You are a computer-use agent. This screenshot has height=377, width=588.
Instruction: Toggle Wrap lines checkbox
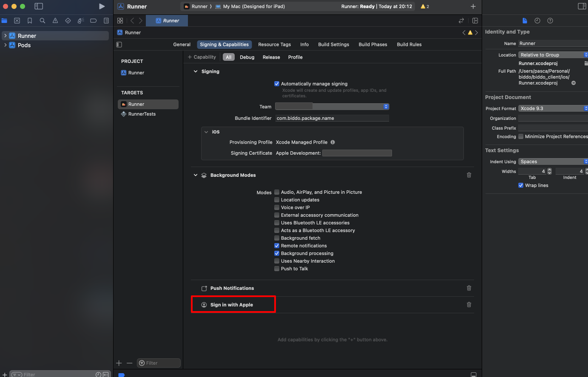tap(521, 185)
